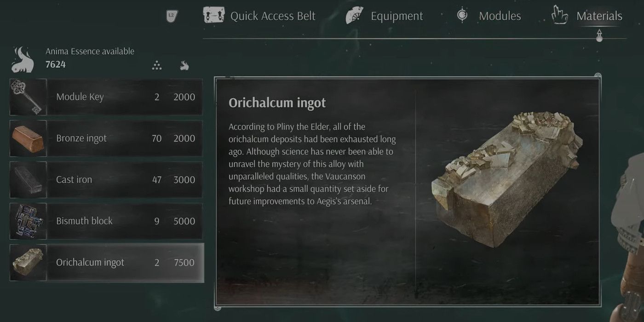Viewport: 644px width, 322px height.
Task: Click the Anima Essence available counter
Action: coord(91,57)
